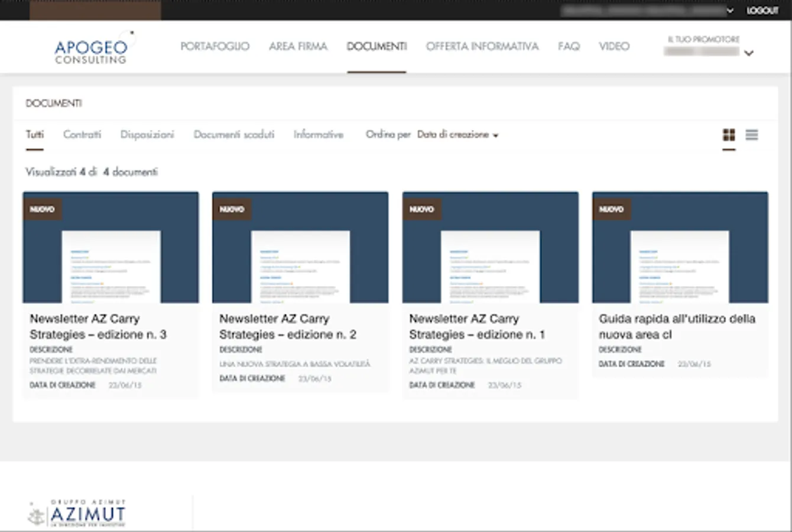Screen dimensions: 792x532
Task: Click the Nuovo badge on Guida rapida
Action: (611, 209)
